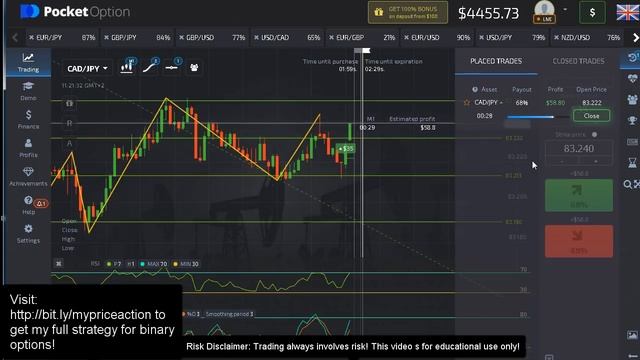Screen dimensions: 640x360
Task: Decrease strike price with minus
Action: click(x=562, y=162)
